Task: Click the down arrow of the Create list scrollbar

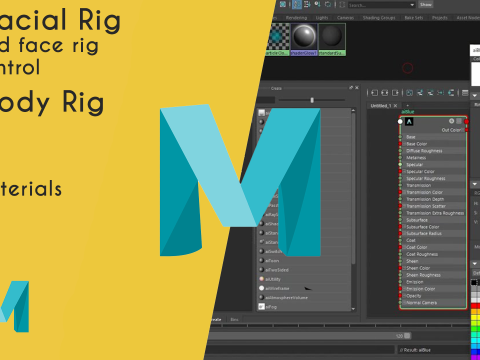Action: [x=353, y=309]
